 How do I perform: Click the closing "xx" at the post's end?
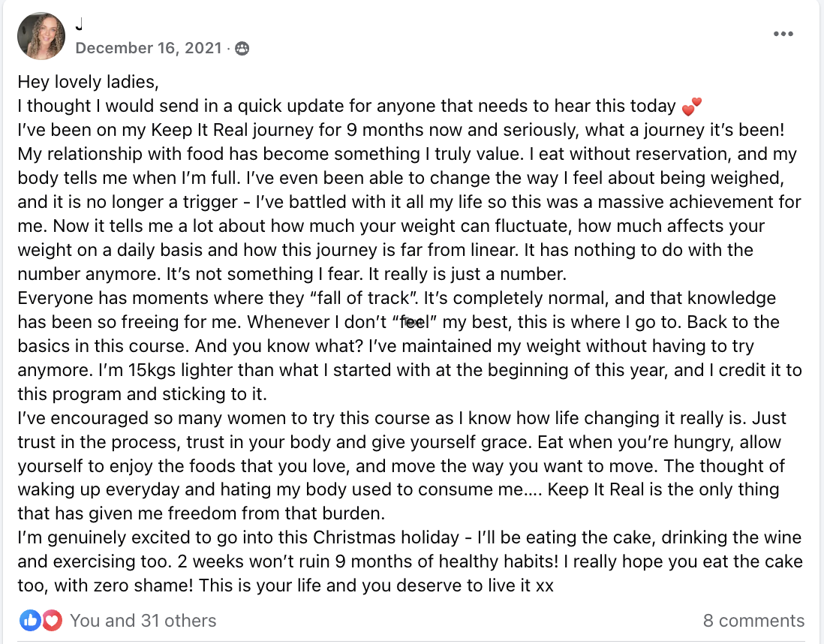[544, 585]
